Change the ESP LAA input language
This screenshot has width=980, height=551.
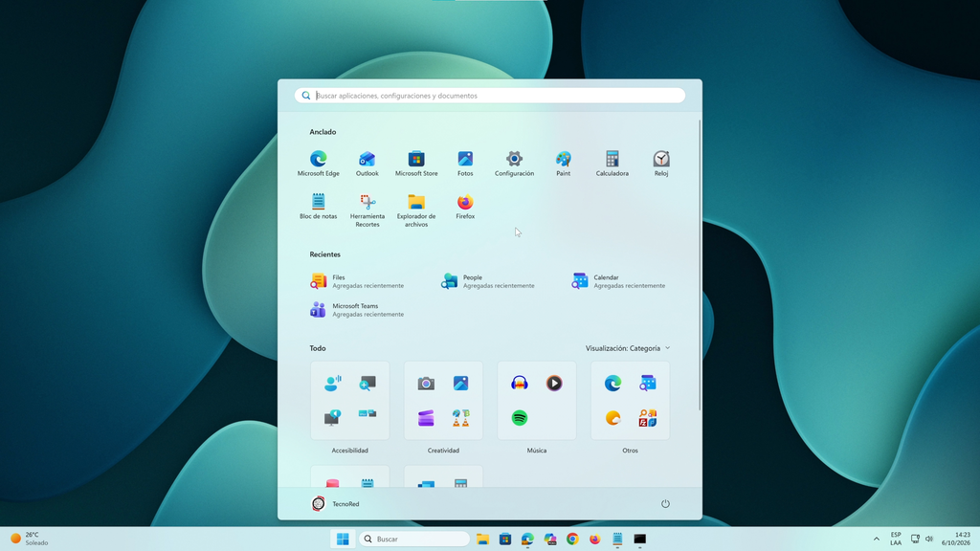tap(896, 540)
